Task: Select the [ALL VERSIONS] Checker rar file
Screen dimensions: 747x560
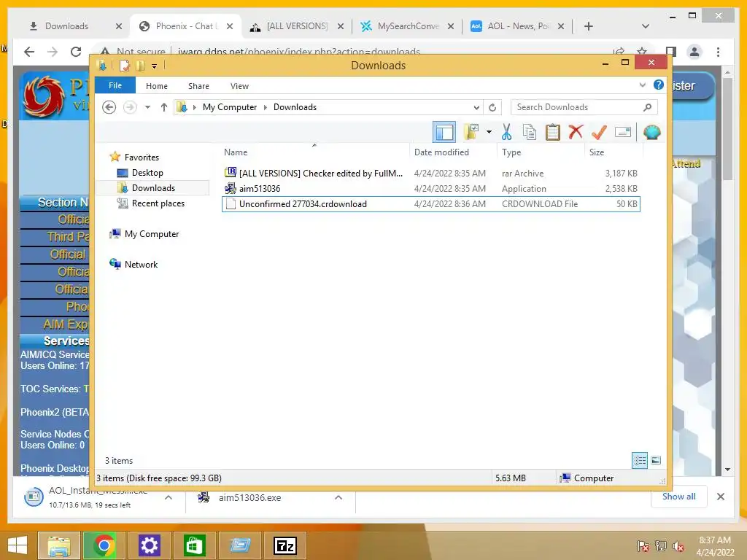Action: (x=430, y=174)
